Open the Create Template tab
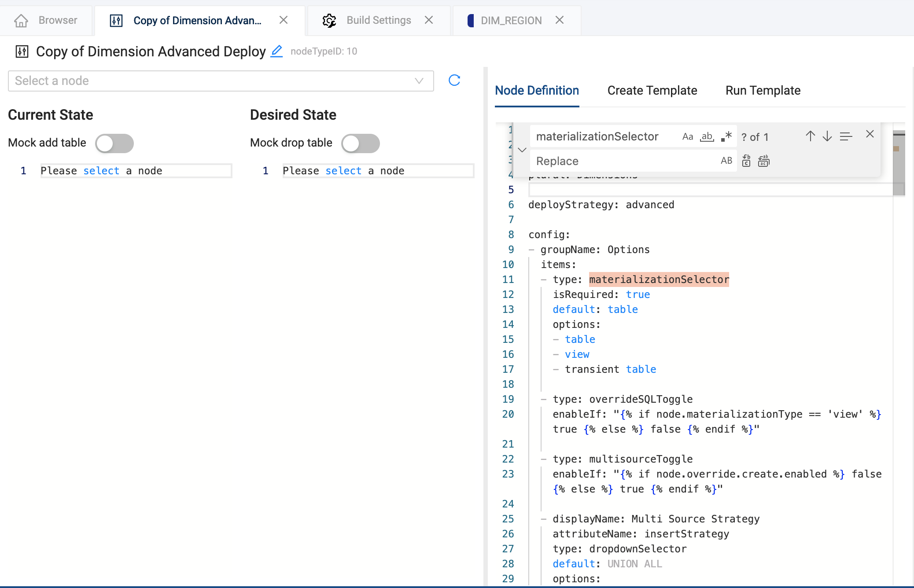Image resolution: width=914 pixels, height=588 pixels. pyautogui.click(x=652, y=91)
